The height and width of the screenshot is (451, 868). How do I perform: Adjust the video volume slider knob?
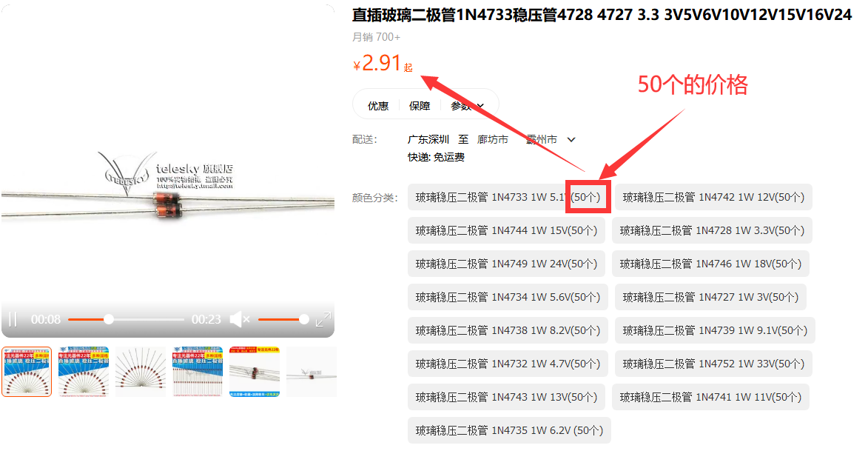(304, 319)
